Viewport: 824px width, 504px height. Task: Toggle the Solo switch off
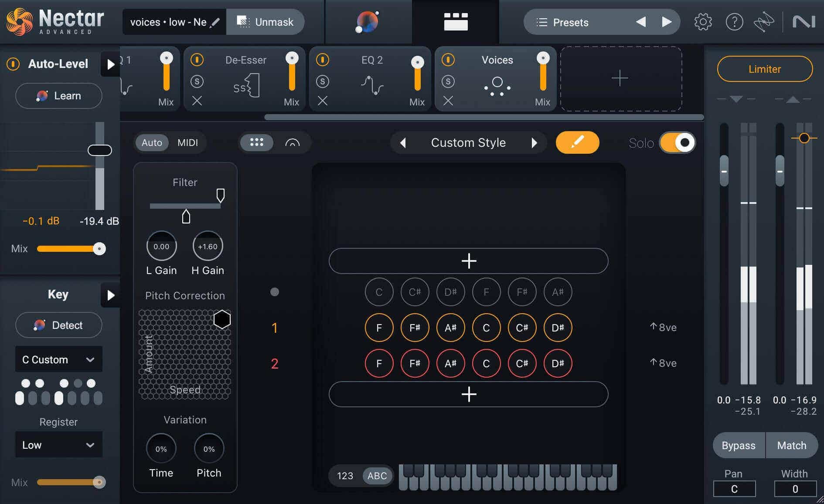[x=677, y=142]
